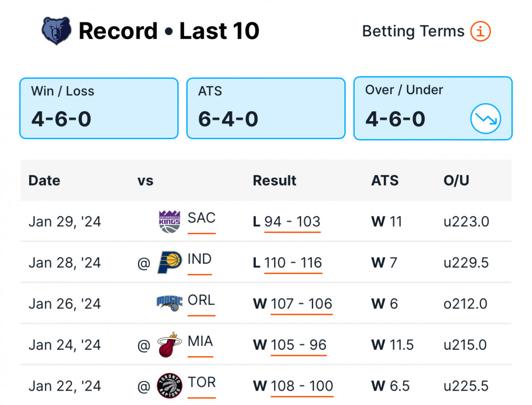Screen dimensions: 532x405
Task: Open the SAC team link
Action: point(201,218)
